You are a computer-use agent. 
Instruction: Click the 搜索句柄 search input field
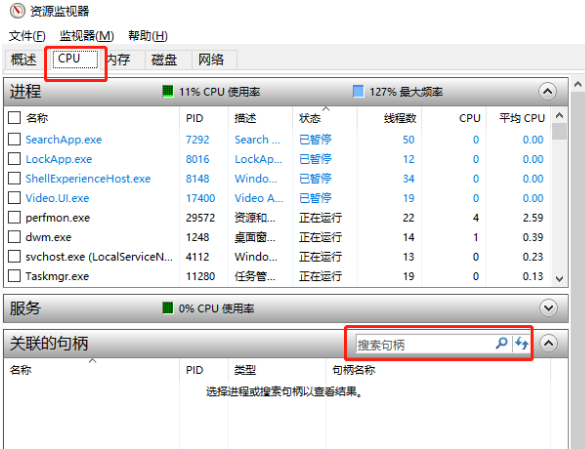click(425, 344)
